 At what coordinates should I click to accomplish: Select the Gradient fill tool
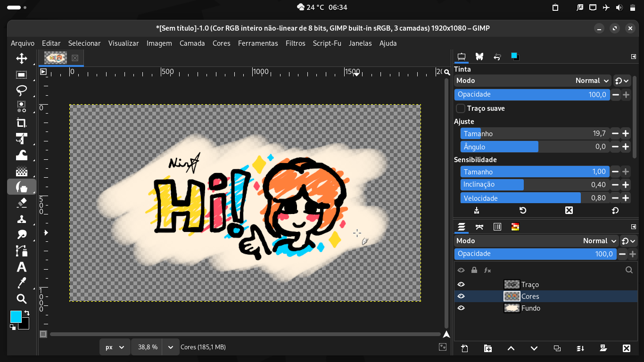(21, 171)
